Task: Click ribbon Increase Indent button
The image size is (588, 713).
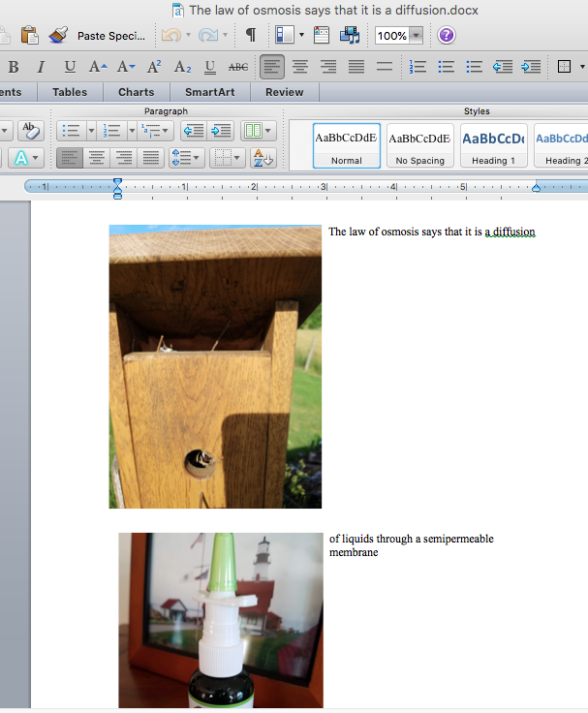Action: coord(221,131)
